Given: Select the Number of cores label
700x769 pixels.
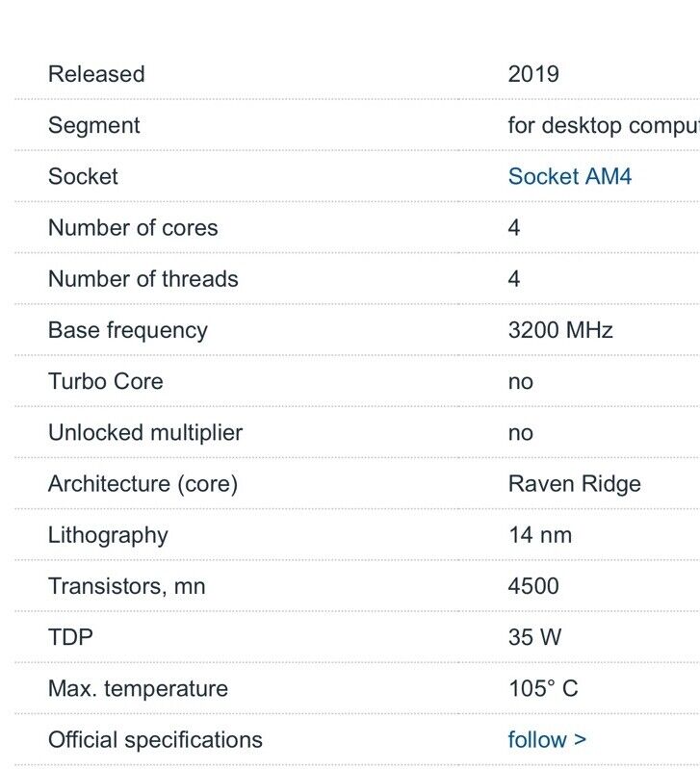Looking at the screenshot, I should [x=133, y=228].
